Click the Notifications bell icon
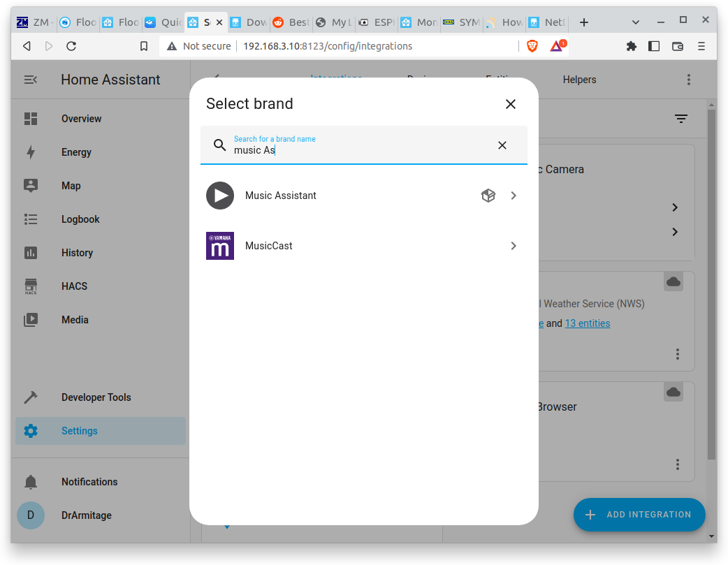Screen dimensions: 728x565 (31, 482)
